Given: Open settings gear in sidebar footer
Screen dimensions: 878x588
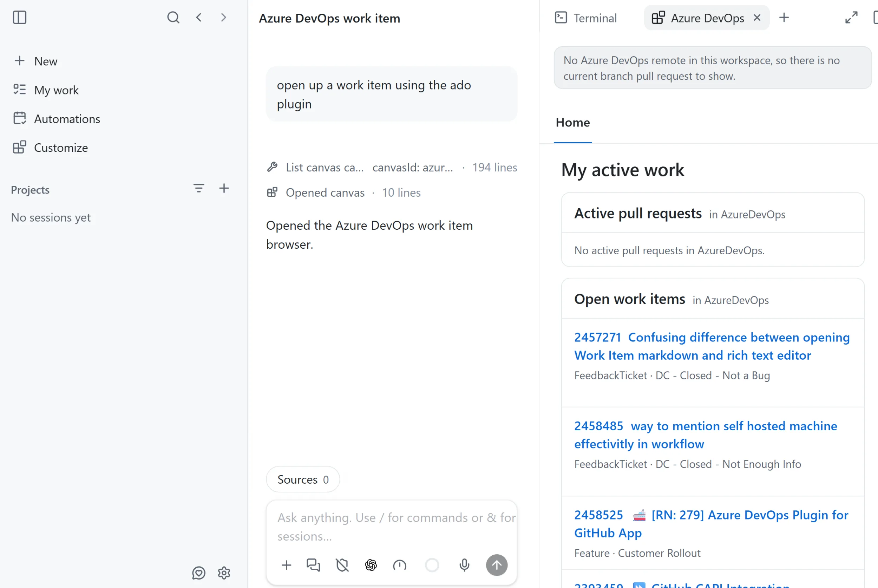Looking at the screenshot, I should [224, 573].
